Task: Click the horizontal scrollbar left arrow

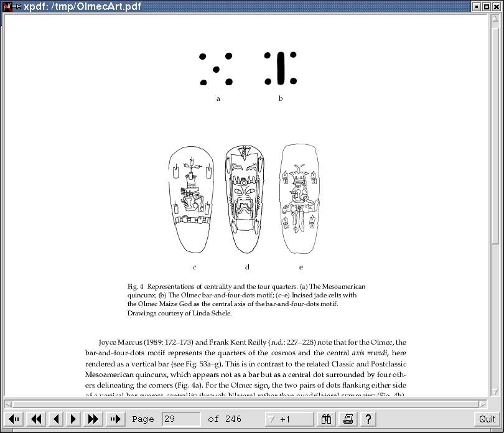Action: pyautogui.click(x=9, y=404)
